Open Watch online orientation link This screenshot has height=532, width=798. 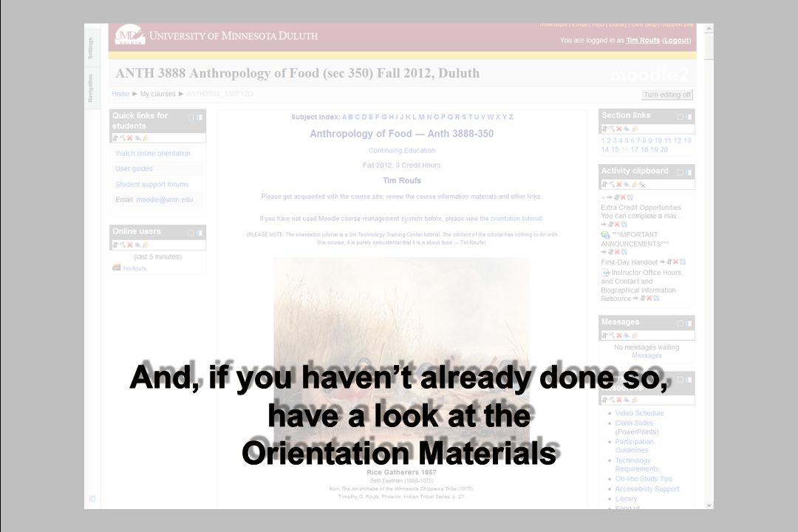click(x=153, y=153)
